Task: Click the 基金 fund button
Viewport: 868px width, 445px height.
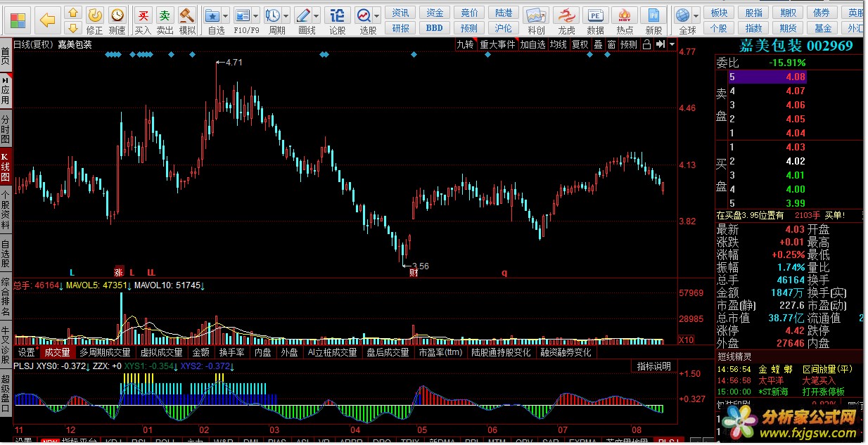Action: pos(823,28)
